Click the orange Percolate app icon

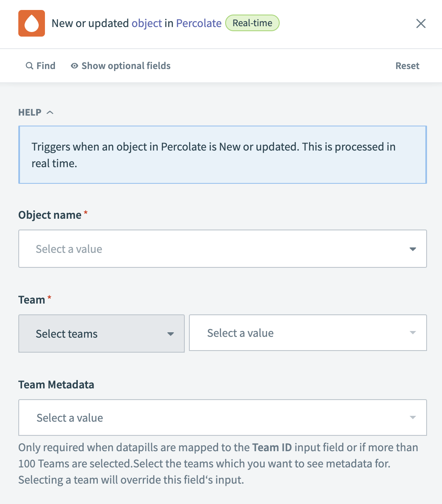(31, 23)
